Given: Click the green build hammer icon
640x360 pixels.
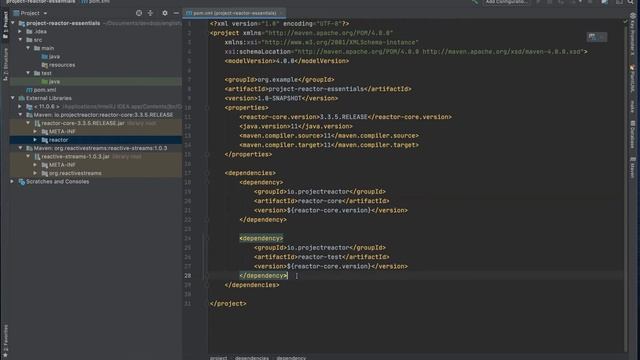Looking at the screenshot, I should coord(475,2).
